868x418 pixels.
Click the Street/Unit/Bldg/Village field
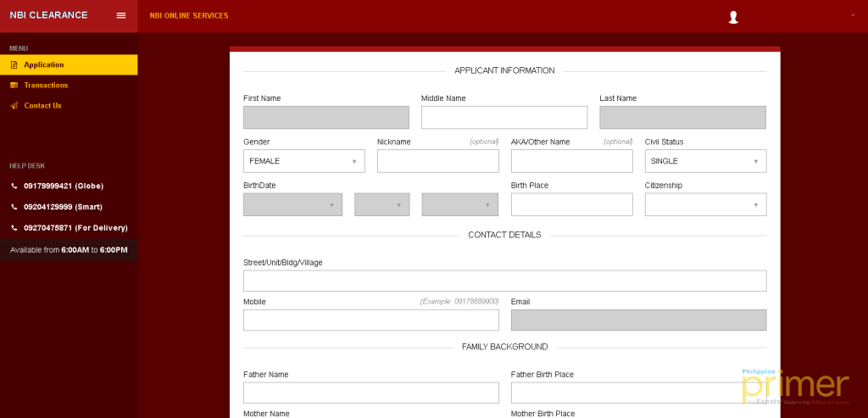(505, 281)
